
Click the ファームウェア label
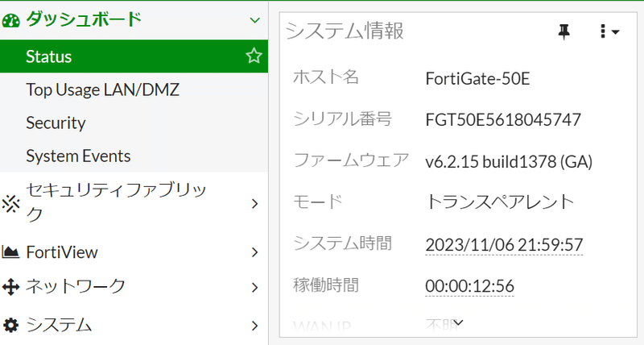pyautogui.click(x=351, y=160)
